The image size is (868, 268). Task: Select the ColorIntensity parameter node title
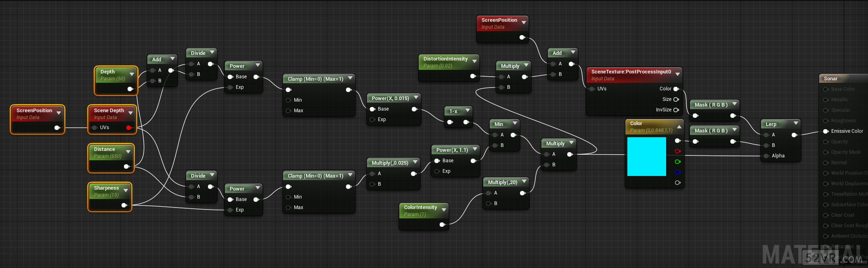[x=420, y=207]
